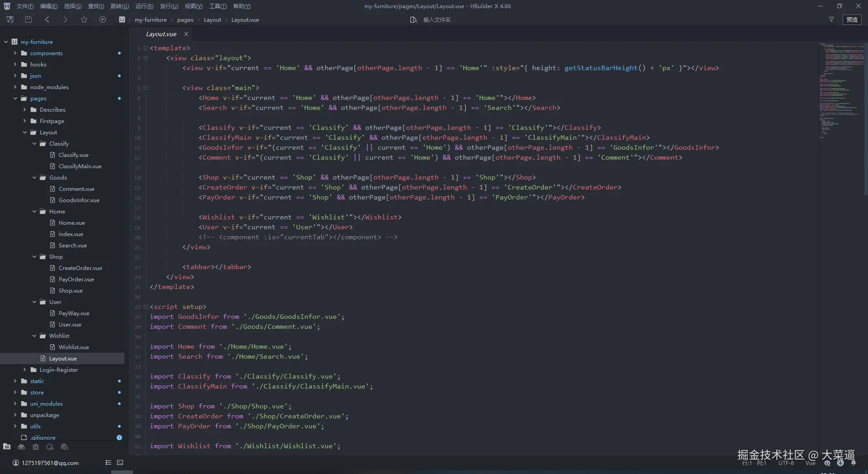Click the 输入文件名 file search field
868x474 pixels.
(x=437, y=20)
